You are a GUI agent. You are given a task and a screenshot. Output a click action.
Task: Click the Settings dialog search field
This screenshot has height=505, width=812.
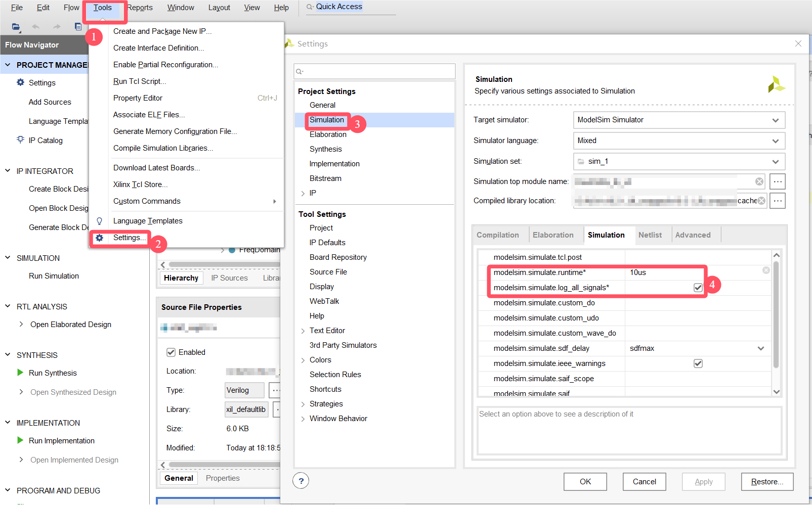(374, 71)
